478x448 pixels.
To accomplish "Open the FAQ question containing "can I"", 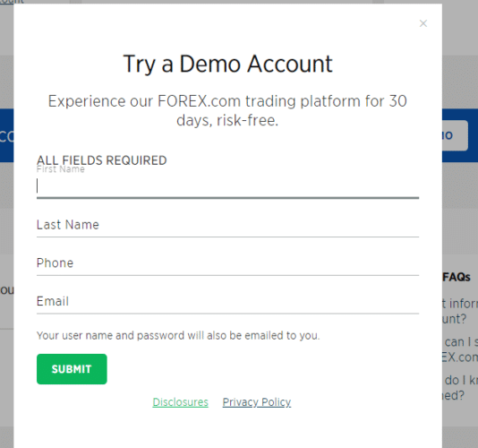I will 460,349.
